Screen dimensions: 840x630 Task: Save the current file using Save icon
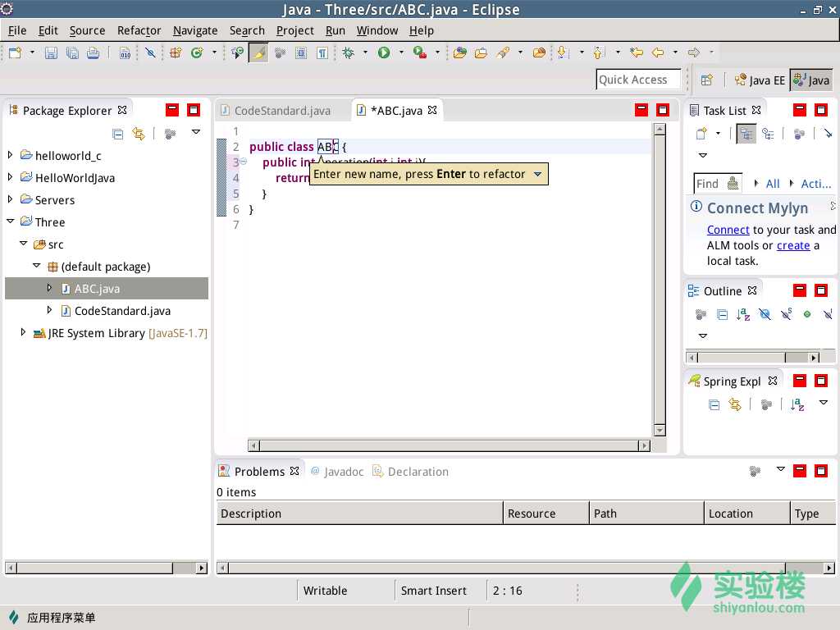point(51,52)
